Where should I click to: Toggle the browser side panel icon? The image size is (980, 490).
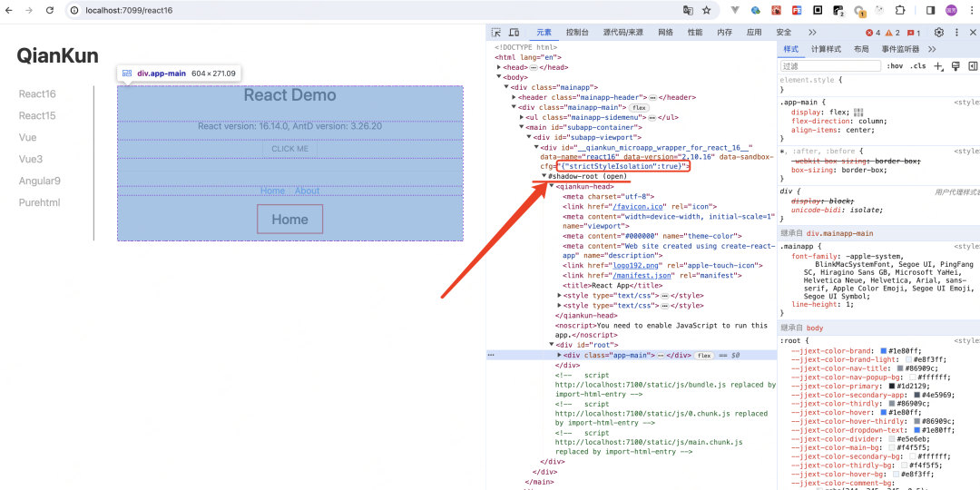click(x=930, y=11)
